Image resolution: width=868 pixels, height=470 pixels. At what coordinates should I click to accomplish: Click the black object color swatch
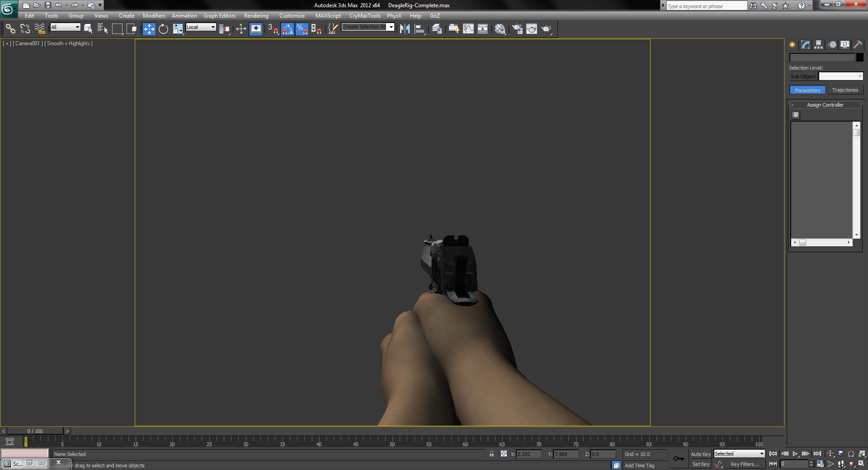(x=860, y=57)
